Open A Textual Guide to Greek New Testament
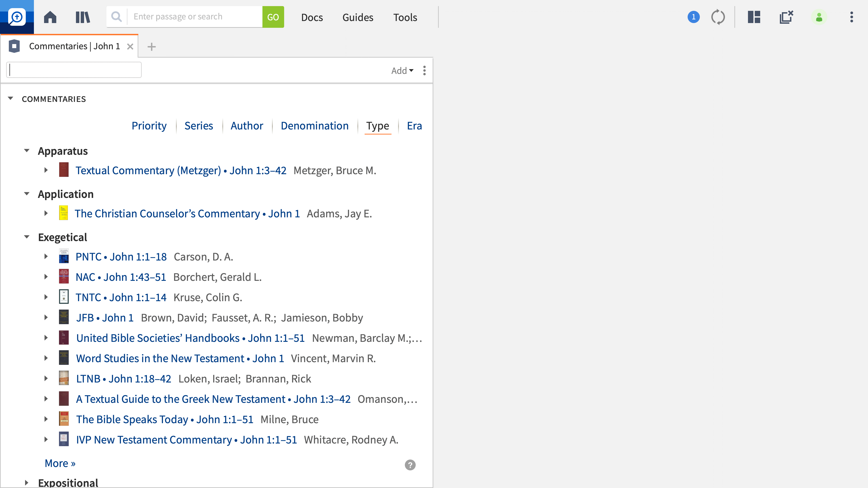Viewport: 868px width, 488px height. tap(213, 399)
